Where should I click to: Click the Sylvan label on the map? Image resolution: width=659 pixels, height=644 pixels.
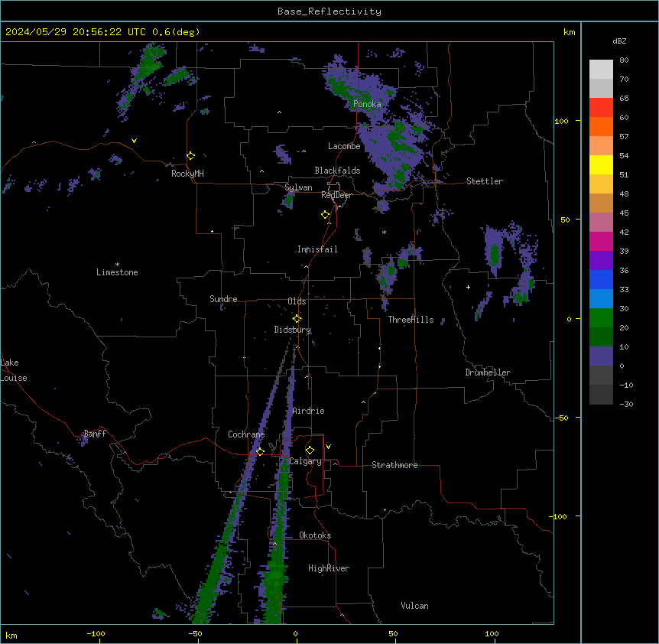[298, 187]
